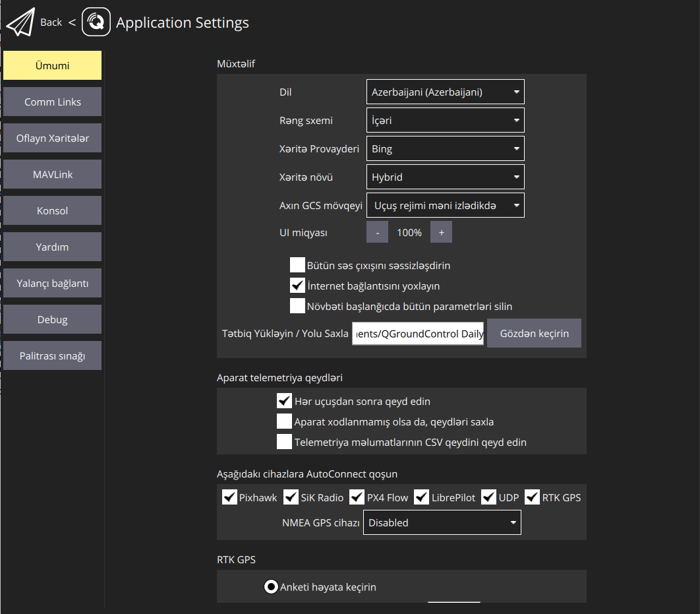The width and height of the screenshot is (700, 614).
Task: Uncheck UDP AutoConnect option
Action: point(489,497)
